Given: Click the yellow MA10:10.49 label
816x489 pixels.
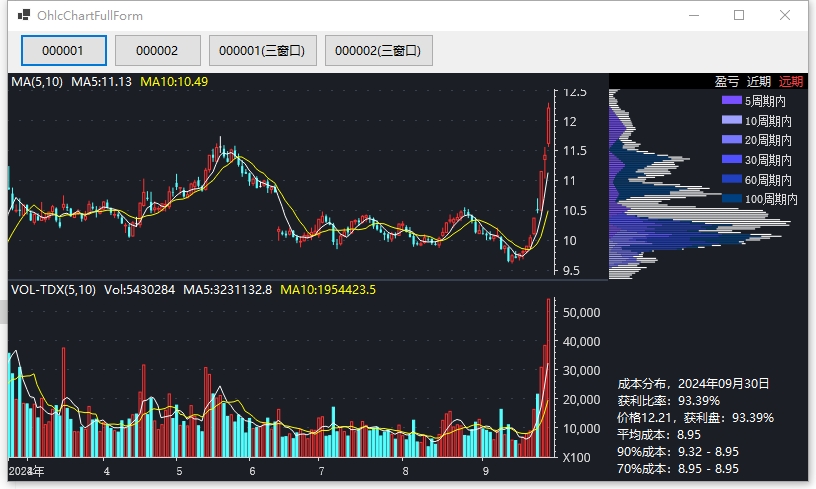Looking at the screenshot, I should (174, 82).
